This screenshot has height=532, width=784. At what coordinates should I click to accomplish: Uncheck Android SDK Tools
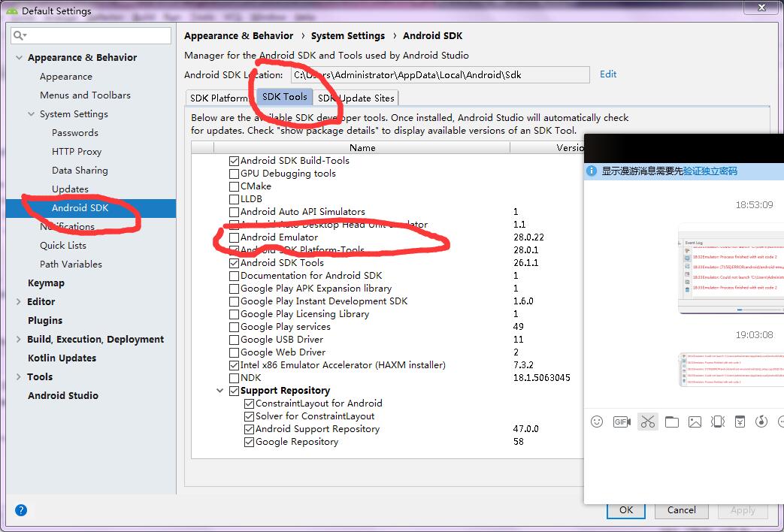[234, 263]
